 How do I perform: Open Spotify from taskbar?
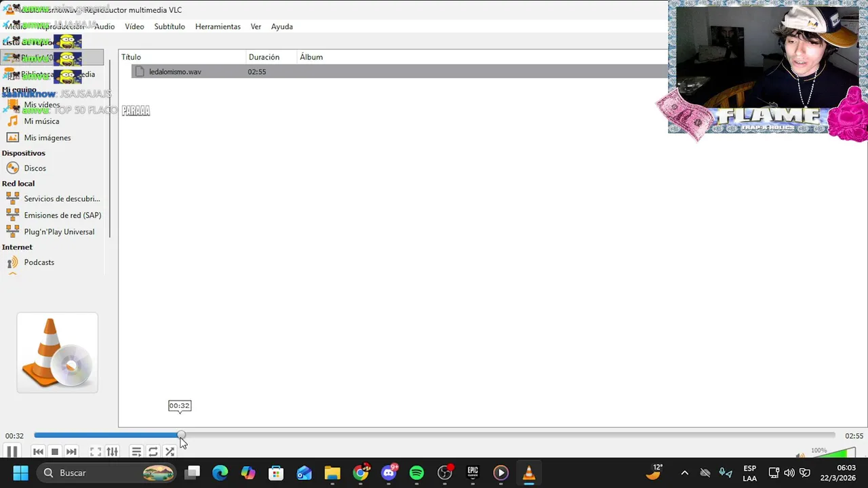point(416,473)
